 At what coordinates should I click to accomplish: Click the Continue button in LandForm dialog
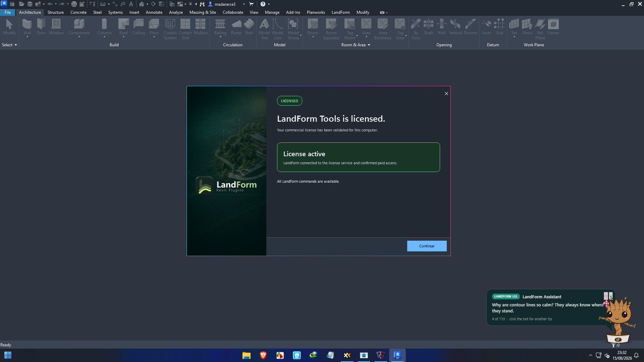(427, 246)
